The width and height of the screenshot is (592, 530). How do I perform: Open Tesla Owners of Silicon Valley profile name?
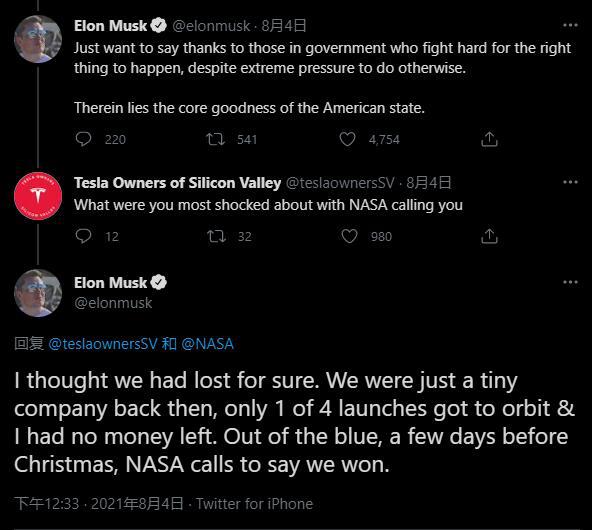click(x=177, y=183)
